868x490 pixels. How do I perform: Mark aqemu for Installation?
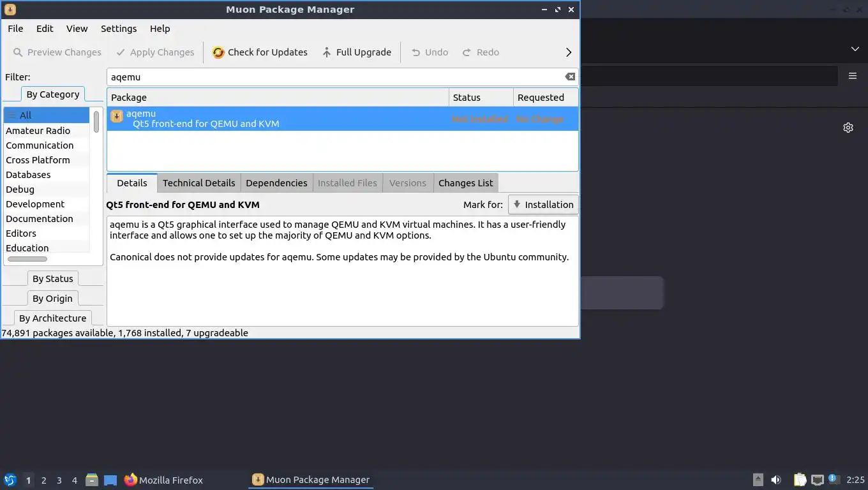click(543, 205)
